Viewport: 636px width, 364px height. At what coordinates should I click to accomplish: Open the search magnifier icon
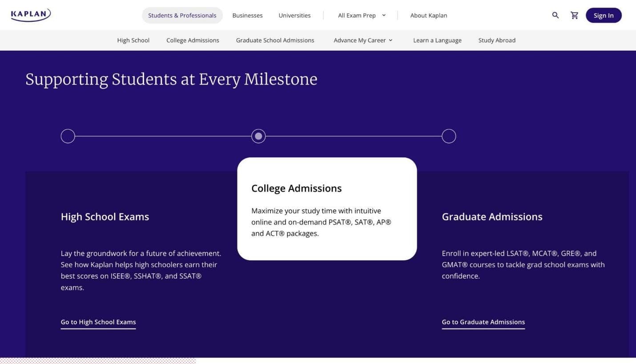[x=555, y=15]
